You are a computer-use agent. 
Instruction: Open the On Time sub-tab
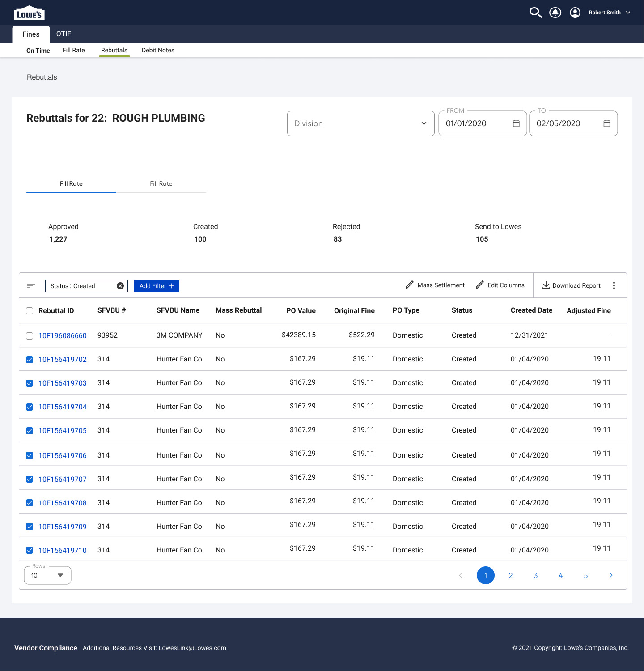click(x=38, y=51)
